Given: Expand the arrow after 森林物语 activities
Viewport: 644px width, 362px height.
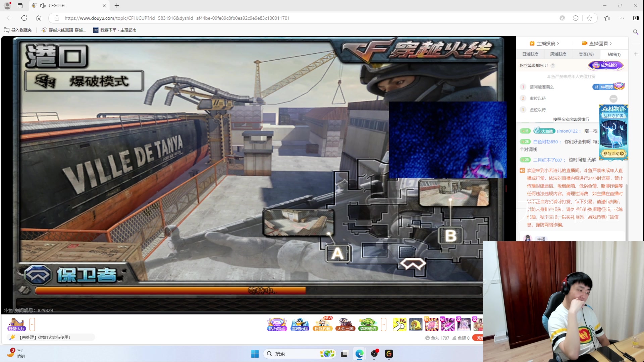Looking at the screenshot, I should [x=384, y=324].
